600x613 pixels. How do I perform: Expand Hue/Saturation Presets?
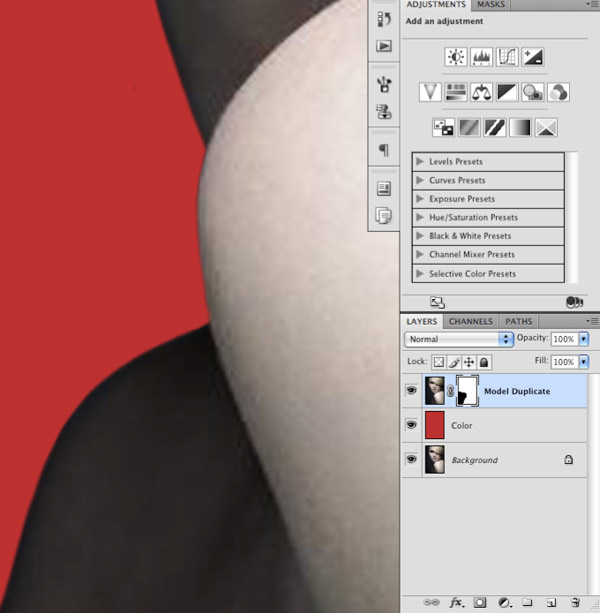tap(421, 218)
